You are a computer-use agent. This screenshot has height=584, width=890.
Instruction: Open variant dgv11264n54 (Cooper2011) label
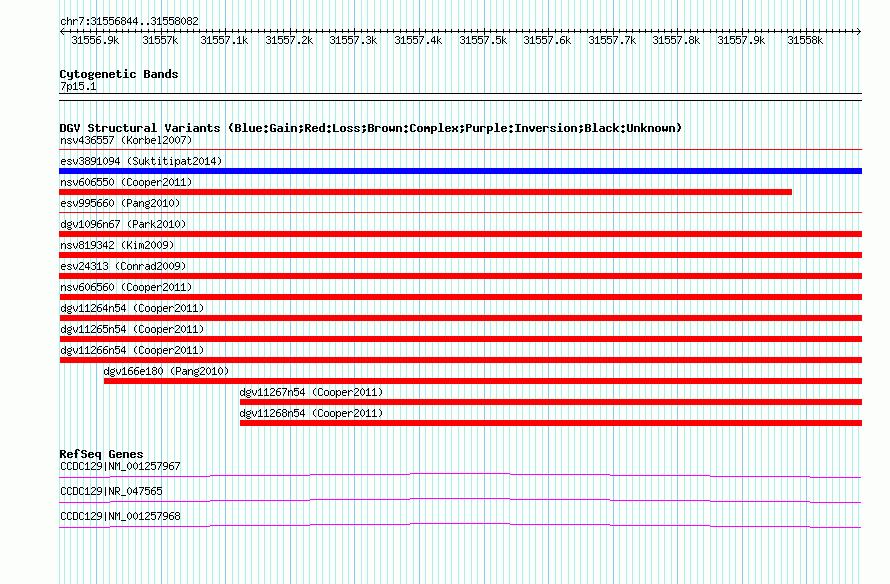pyautogui.click(x=132, y=308)
